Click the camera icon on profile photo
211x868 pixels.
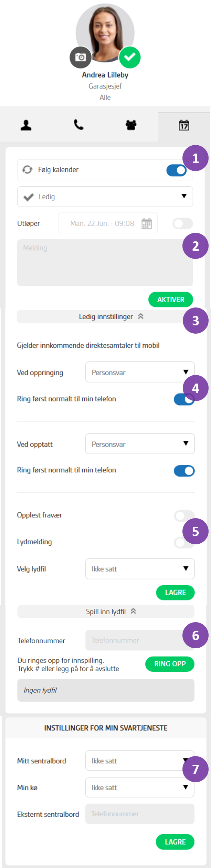[x=81, y=57]
